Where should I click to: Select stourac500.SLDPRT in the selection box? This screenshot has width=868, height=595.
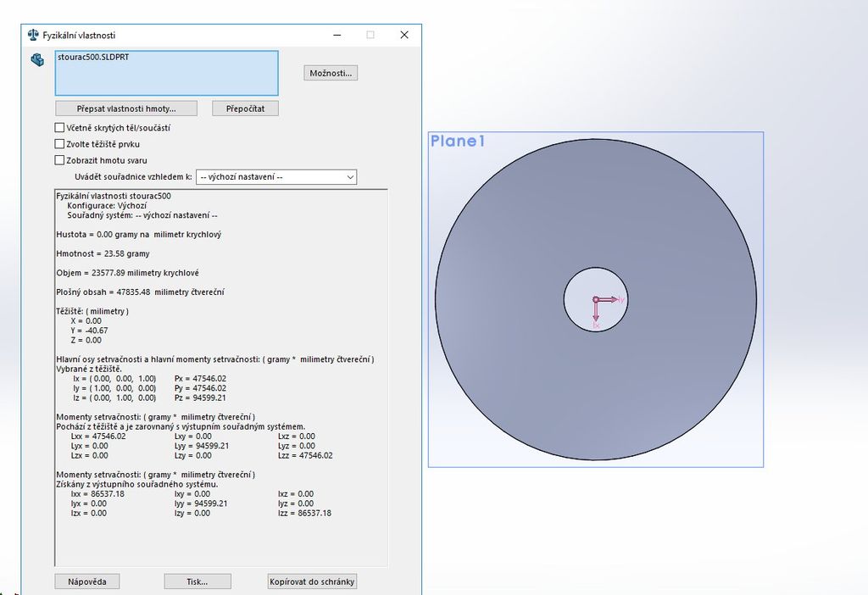(93, 57)
